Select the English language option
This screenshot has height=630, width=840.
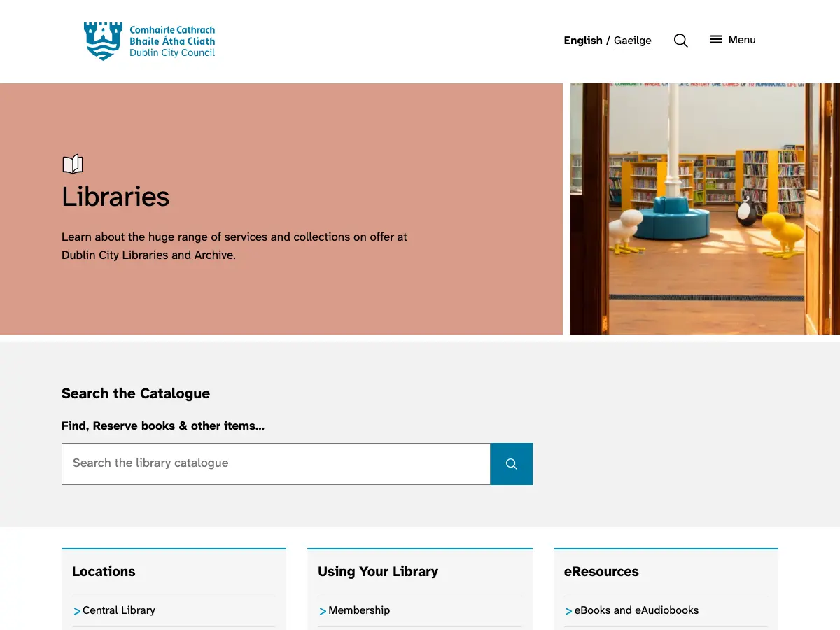click(x=583, y=41)
